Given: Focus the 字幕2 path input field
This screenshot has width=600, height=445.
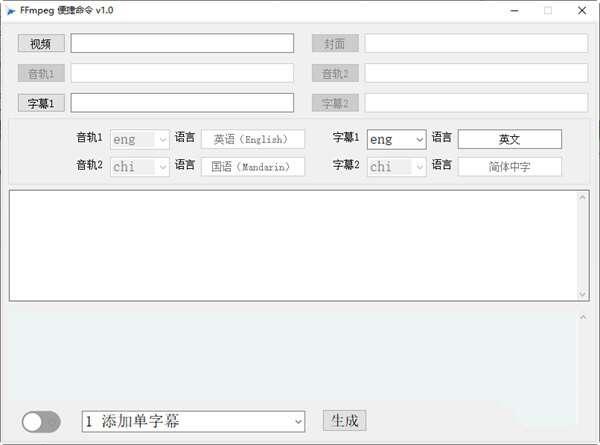Looking at the screenshot, I should (x=476, y=103).
